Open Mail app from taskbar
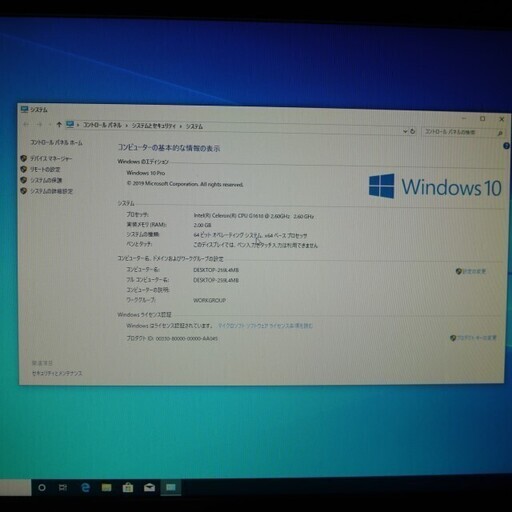This screenshot has height=512, width=512. coord(149,488)
